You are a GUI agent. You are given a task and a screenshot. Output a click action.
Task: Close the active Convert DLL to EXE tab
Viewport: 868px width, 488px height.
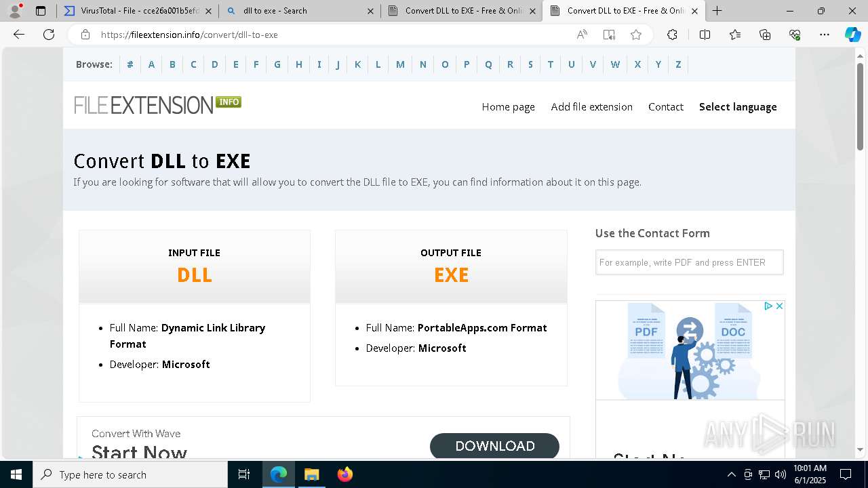[x=694, y=11]
